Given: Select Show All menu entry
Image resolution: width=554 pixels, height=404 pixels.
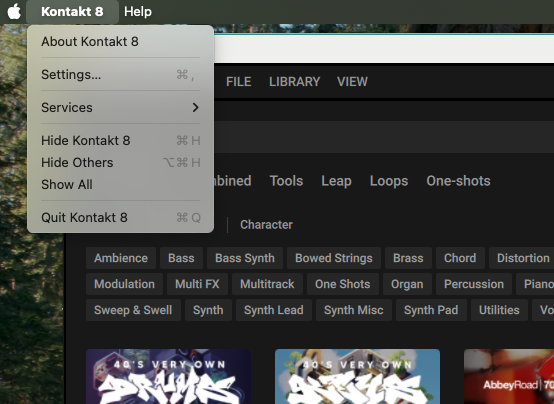Looking at the screenshot, I should click(120, 184).
